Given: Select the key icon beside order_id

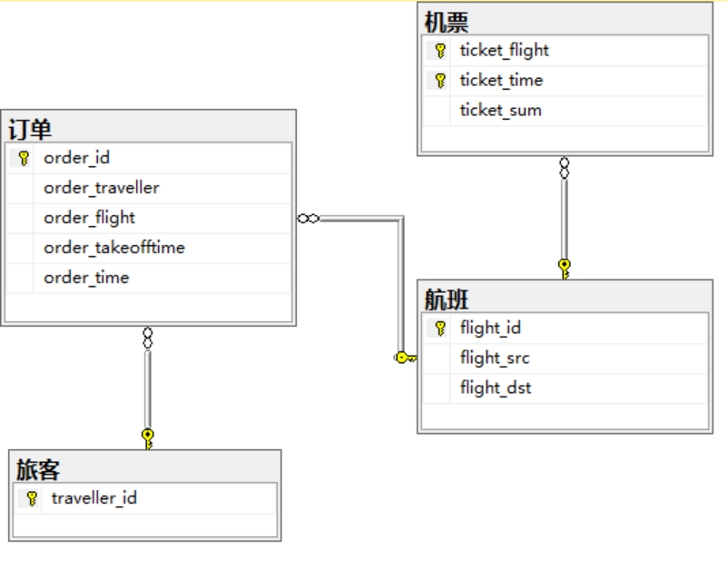Looking at the screenshot, I should click(x=24, y=158).
